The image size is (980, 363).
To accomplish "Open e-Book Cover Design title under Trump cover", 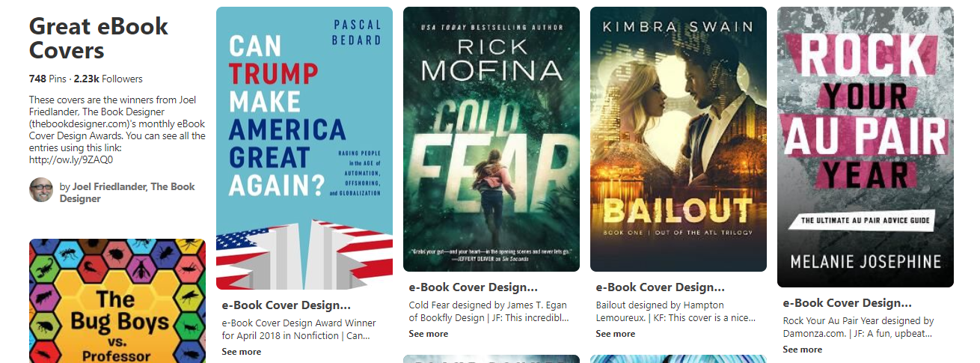I will click(x=287, y=305).
